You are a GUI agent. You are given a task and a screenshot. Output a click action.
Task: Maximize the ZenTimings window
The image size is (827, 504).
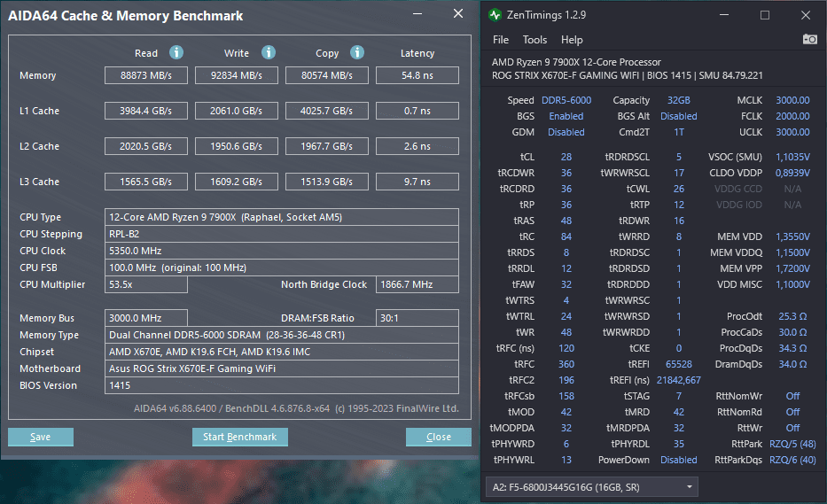click(765, 15)
